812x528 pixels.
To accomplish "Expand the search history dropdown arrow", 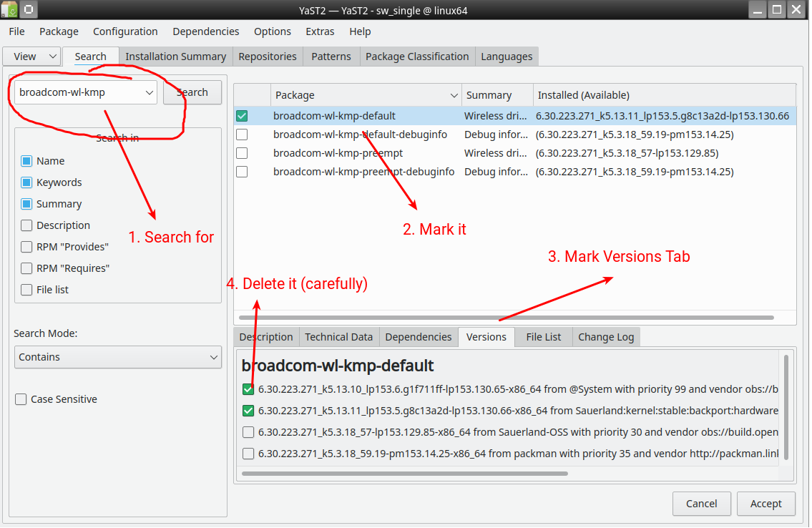I will pos(149,93).
